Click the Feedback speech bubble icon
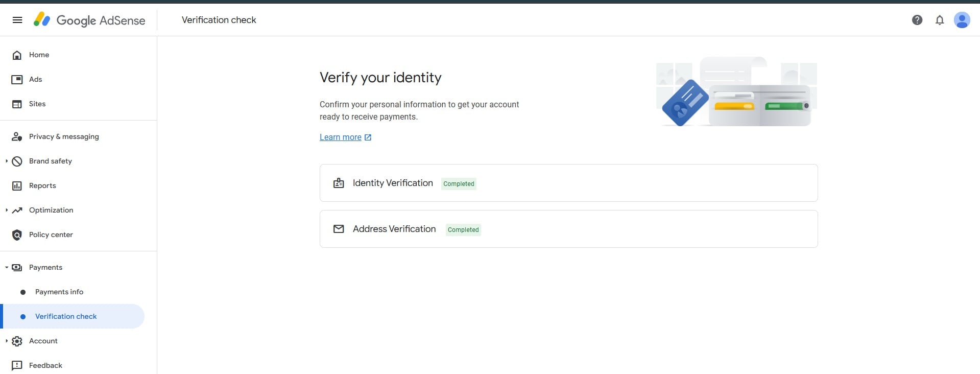Screen dimensions: 980x374 (x=17, y=366)
